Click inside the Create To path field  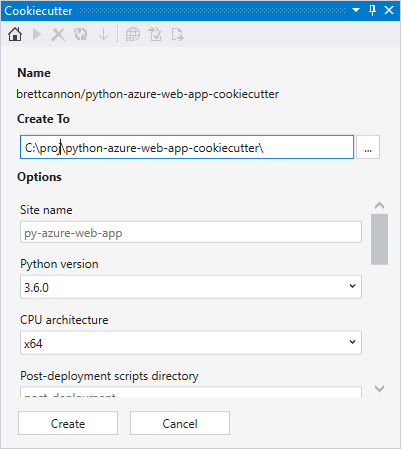tap(187, 147)
